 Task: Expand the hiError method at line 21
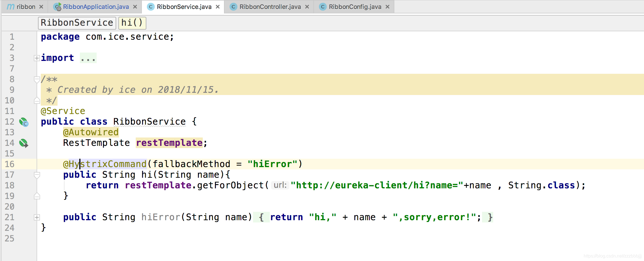click(37, 217)
